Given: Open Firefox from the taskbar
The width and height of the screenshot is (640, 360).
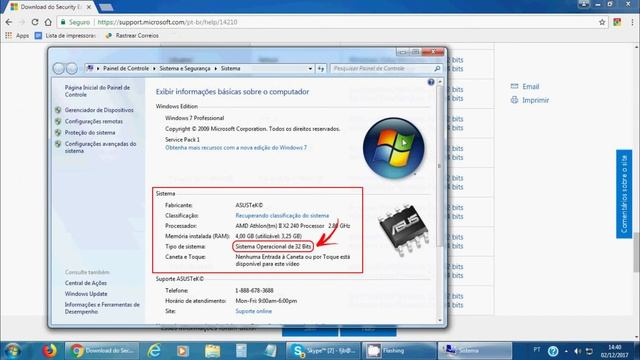Looking at the screenshot, I should 49,351.
